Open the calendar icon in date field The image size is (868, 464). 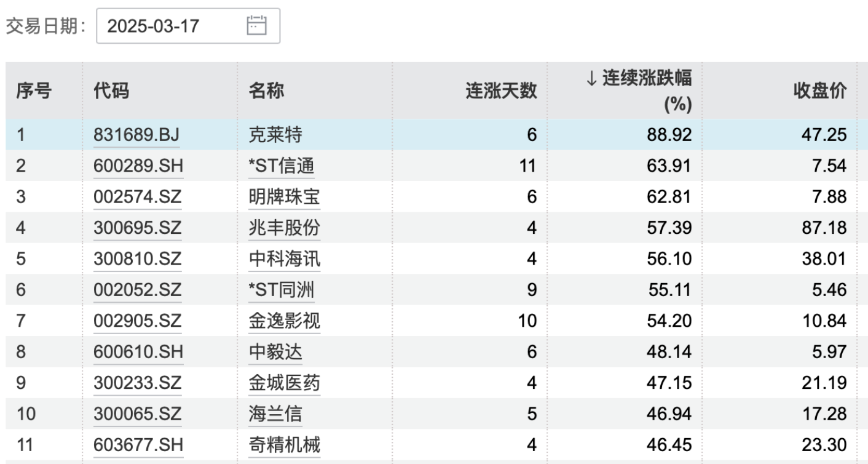point(256,25)
